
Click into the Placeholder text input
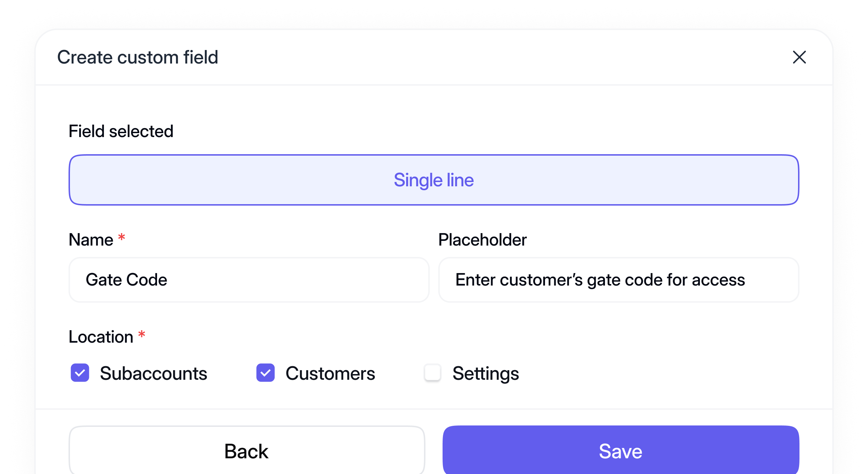point(619,280)
